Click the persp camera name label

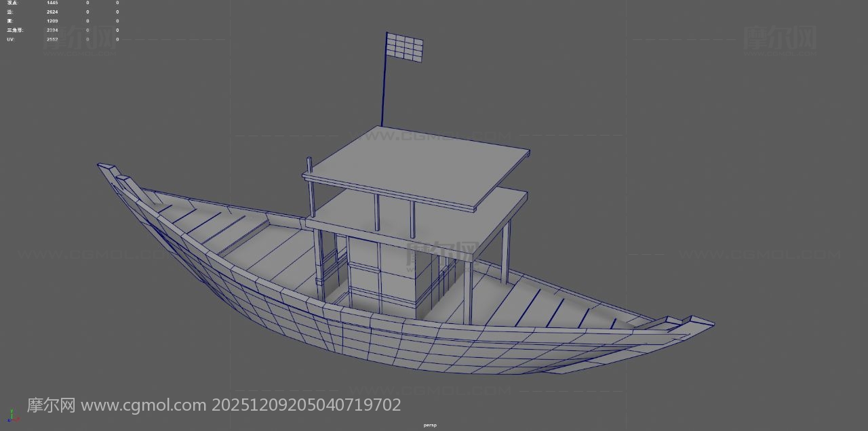pyautogui.click(x=430, y=425)
